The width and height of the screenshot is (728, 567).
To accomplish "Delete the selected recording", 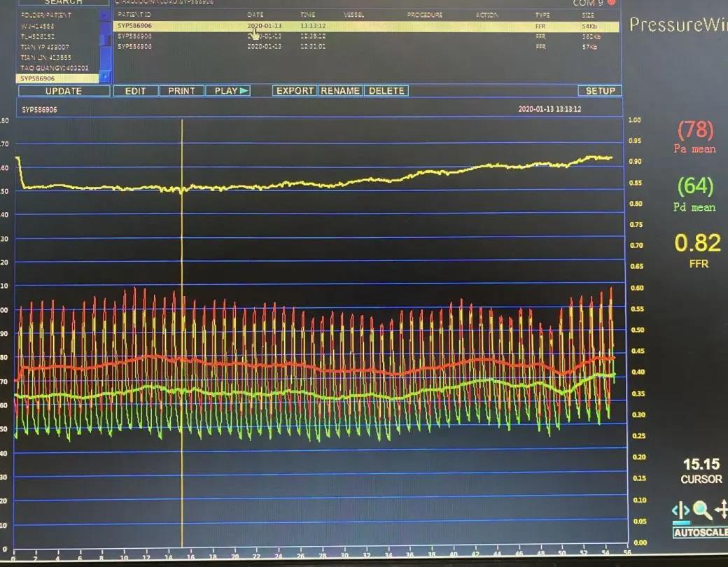I will tap(386, 91).
